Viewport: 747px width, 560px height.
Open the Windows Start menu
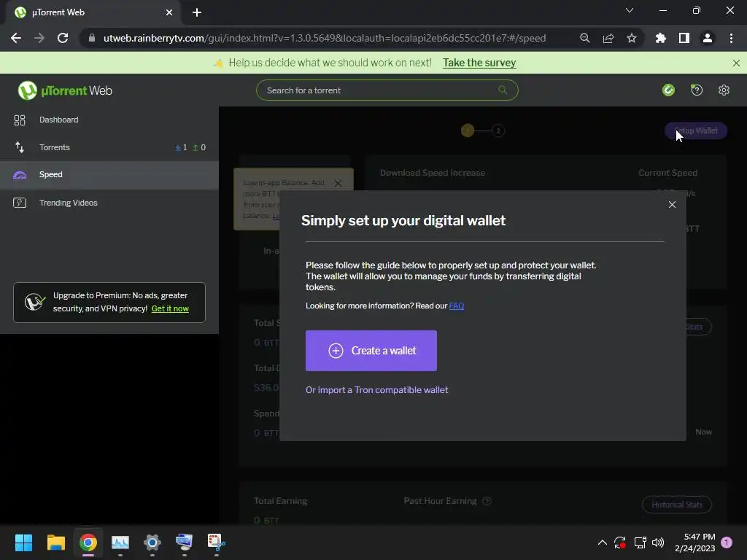point(23,542)
